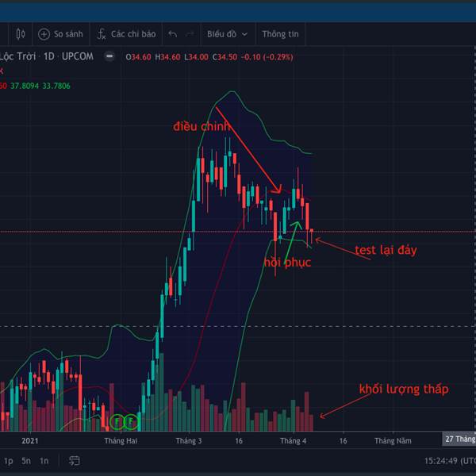Click the Tháng Năm axis label
Screen dimensions: 476x476
(393, 440)
